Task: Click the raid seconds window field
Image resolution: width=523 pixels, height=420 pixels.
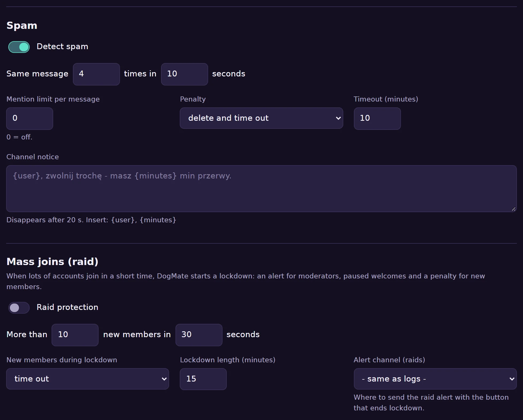Action: tap(199, 335)
